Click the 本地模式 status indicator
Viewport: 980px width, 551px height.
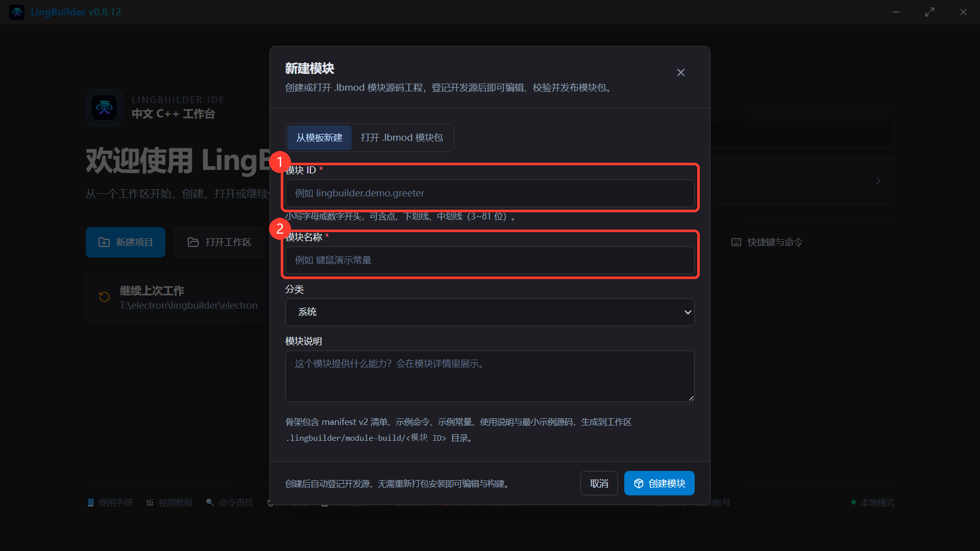[873, 503]
